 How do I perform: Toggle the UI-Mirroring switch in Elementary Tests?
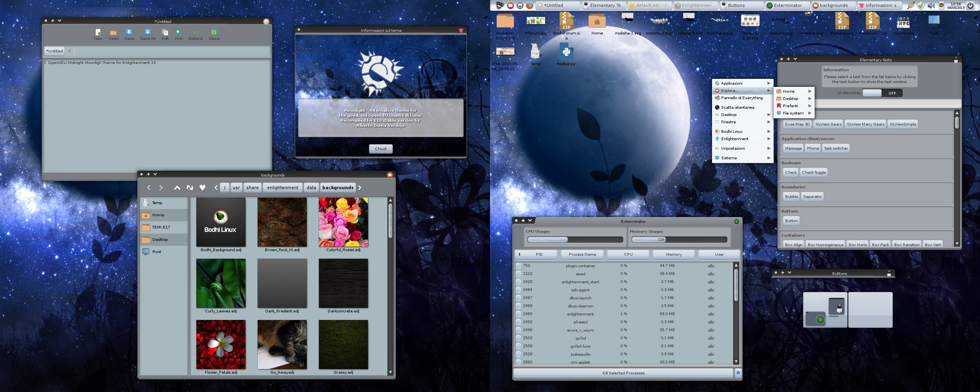(x=882, y=93)
